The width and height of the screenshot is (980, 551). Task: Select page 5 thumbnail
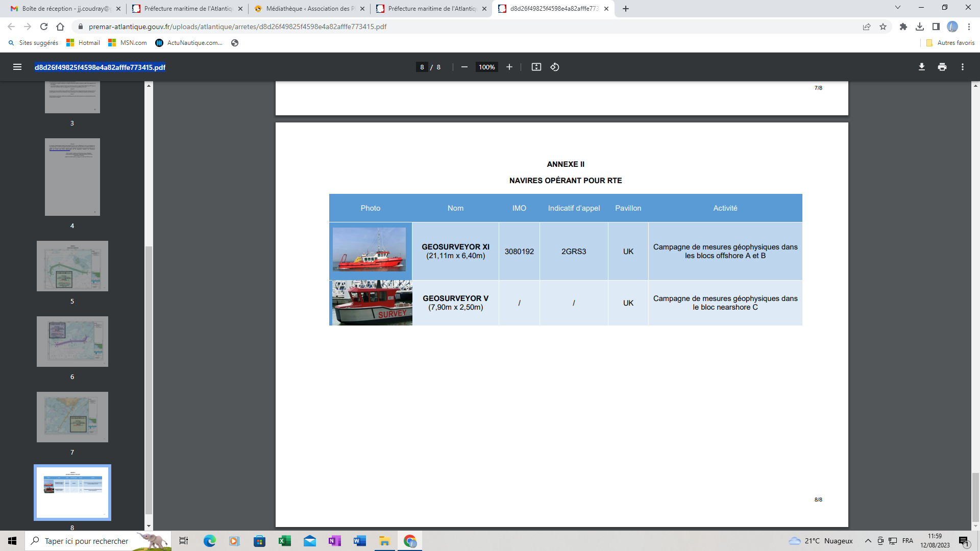[x=72, y=266]
